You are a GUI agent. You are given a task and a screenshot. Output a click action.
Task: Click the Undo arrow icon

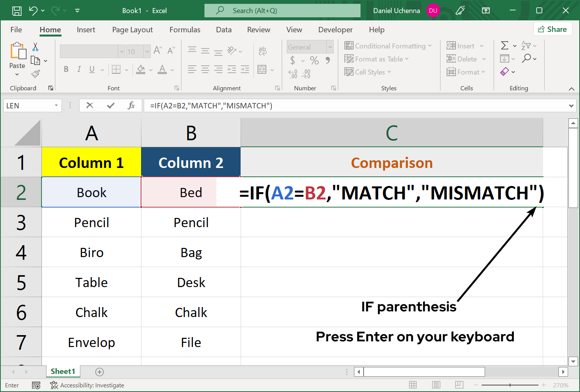(x=33, y=11)
